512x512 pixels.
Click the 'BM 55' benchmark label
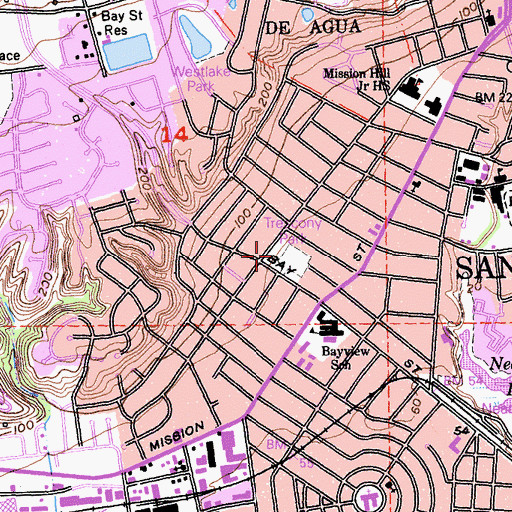point(291,453)
